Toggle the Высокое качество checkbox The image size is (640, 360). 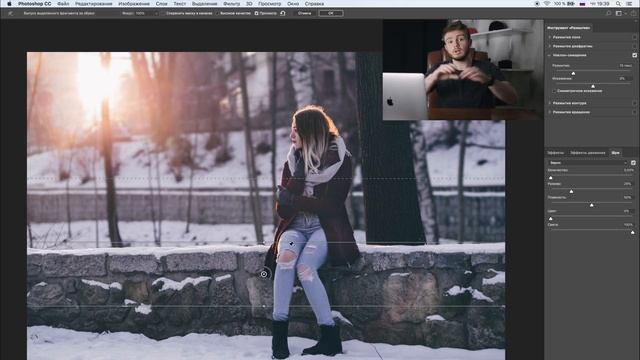(x=217, y=13)
